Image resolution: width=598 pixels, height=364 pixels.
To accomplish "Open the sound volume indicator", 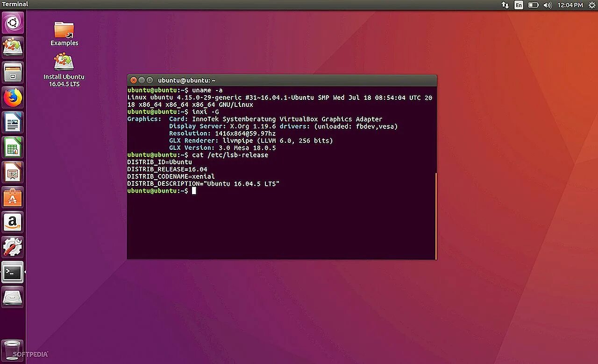I will [548, 5].
